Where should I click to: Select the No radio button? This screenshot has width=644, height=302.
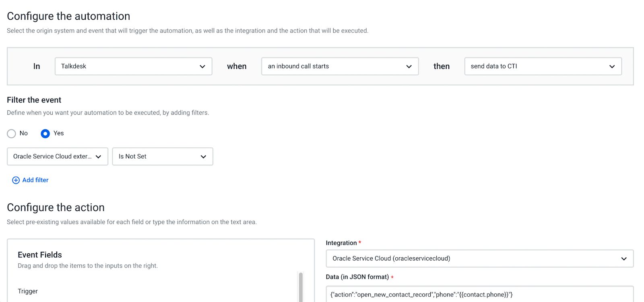pos(11,133)
